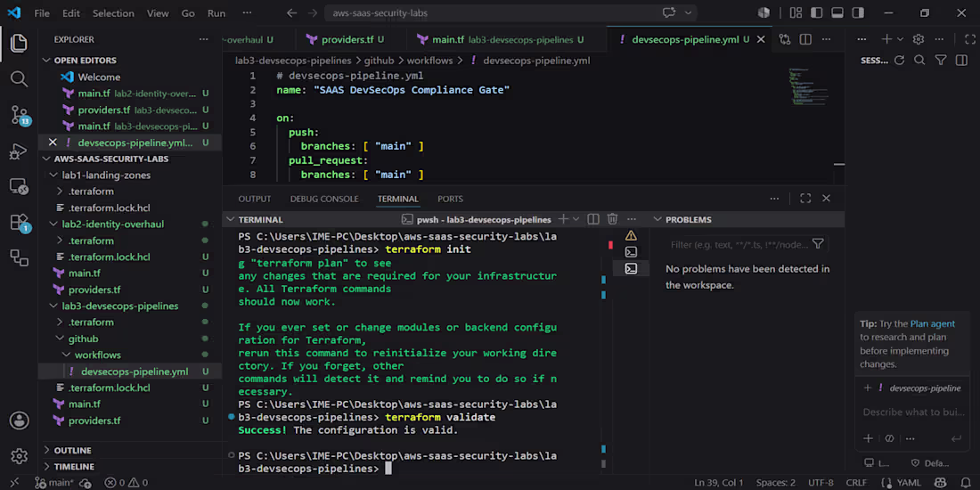Send the chat message arrow

956,438
